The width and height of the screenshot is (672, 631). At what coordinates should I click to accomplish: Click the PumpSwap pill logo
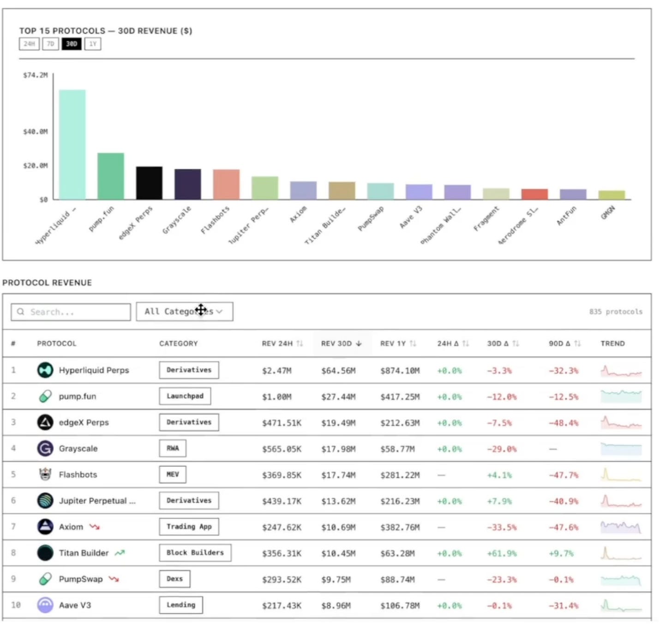tap(45, 579)
